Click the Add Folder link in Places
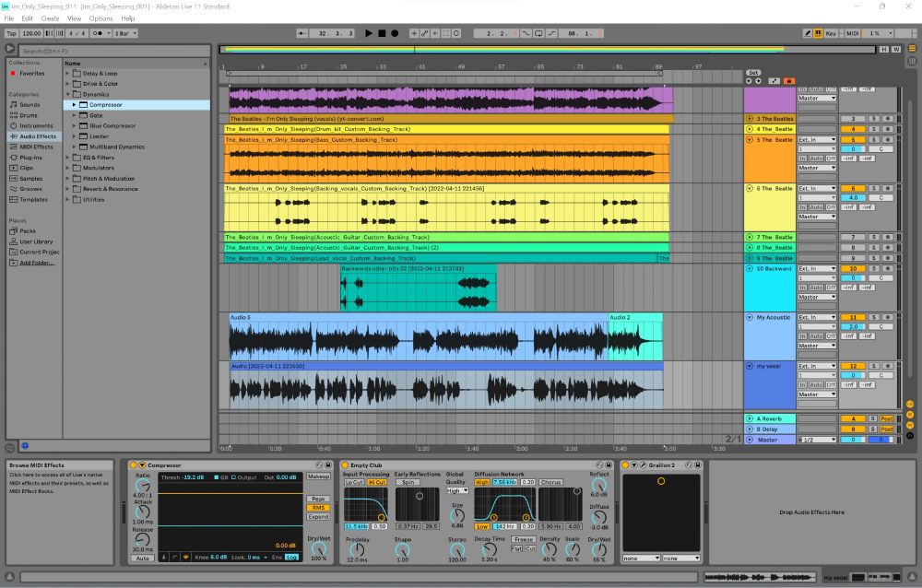922x588 pixels. tap(37, 263)
